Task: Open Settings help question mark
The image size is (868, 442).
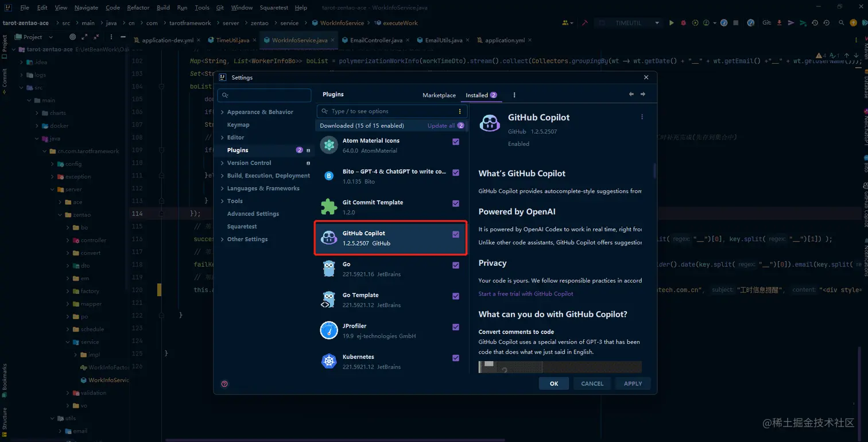Action: (x=224, y=384)
